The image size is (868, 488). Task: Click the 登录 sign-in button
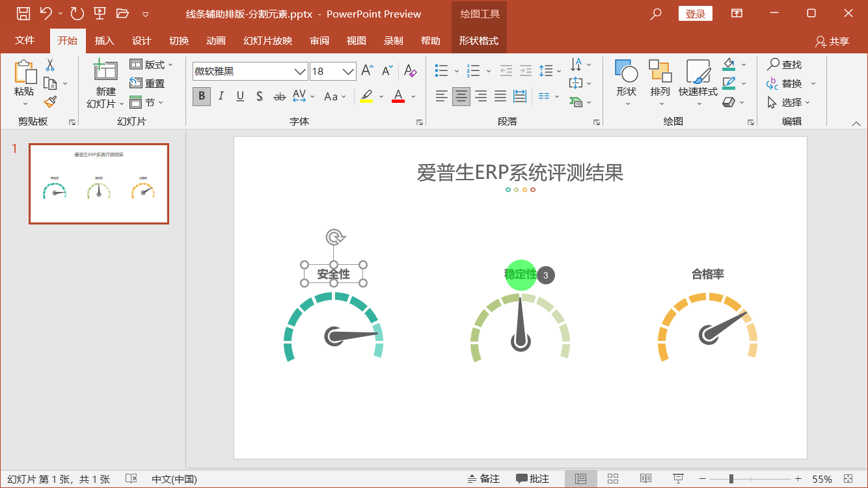695,14
